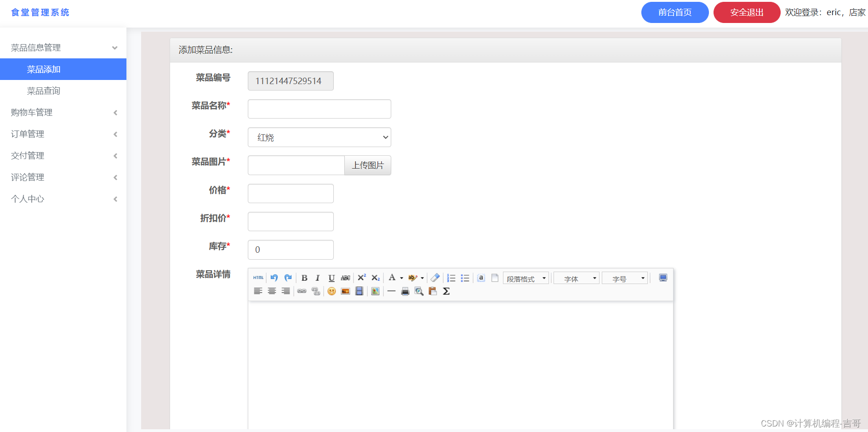Click the 上传图片 upload button
868x432 pixels.
(x=367, y=165)
